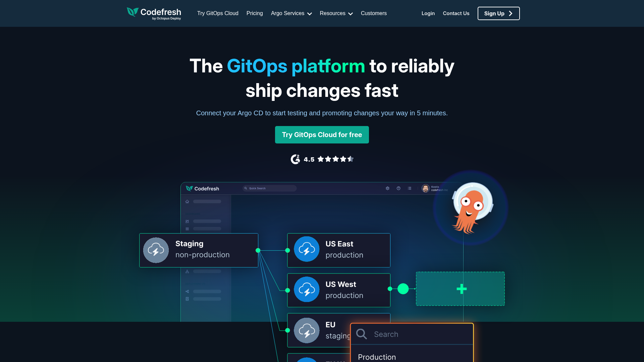Select the Login link
644x362 pixels.
point(428,13)
